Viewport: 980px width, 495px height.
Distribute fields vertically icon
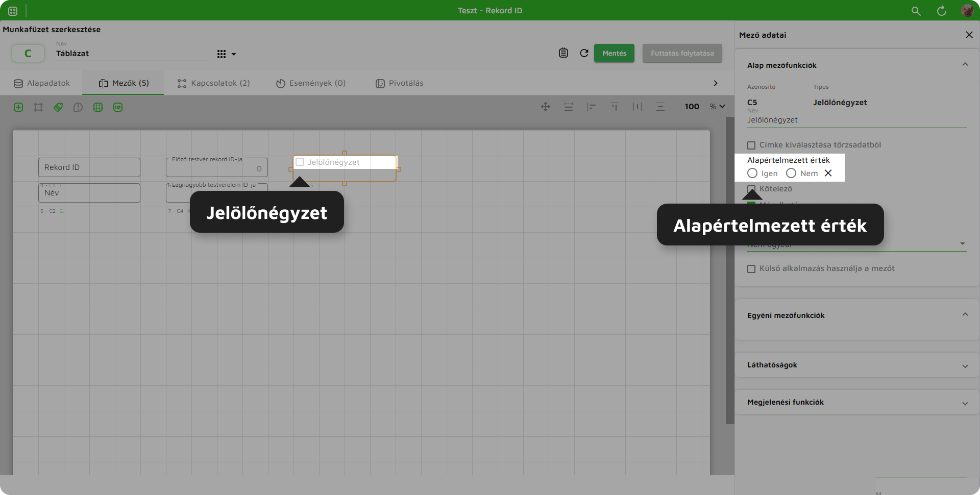tap(660, 107)
